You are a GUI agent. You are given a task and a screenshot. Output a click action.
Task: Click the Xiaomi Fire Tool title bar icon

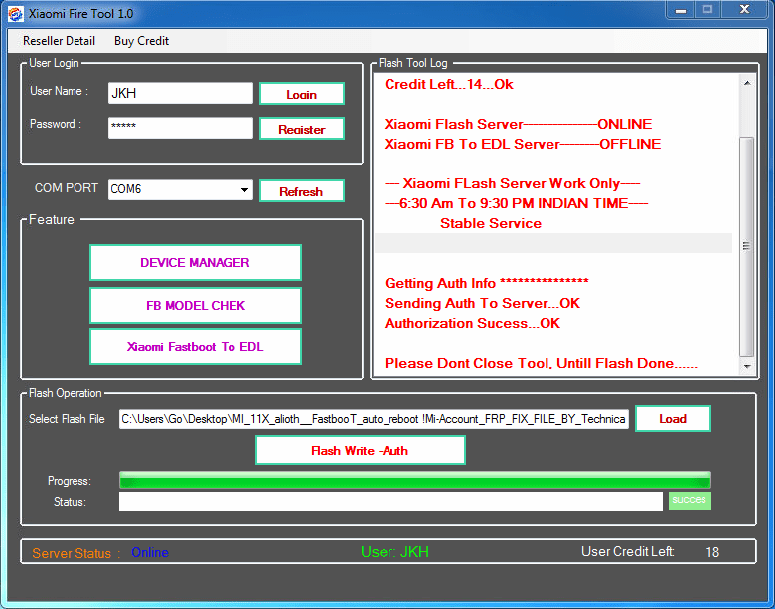click(x=15, y=14)
